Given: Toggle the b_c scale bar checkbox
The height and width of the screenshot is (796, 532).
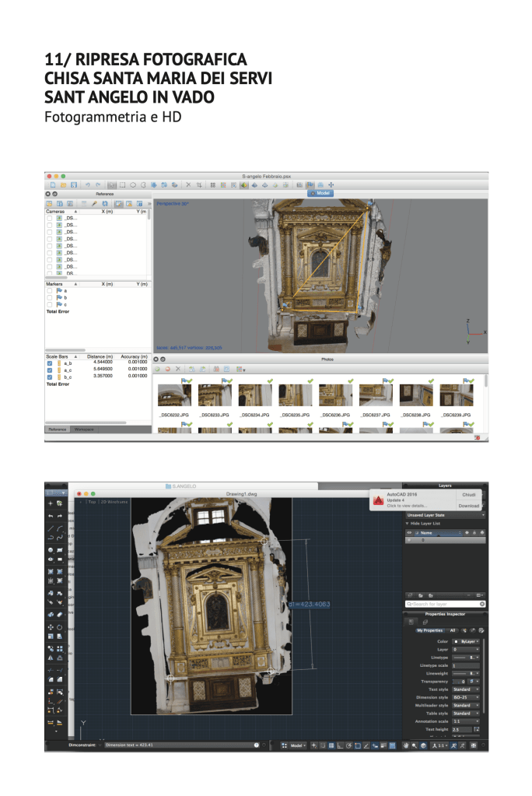Looking at the screenshot, I should [50, 376].
